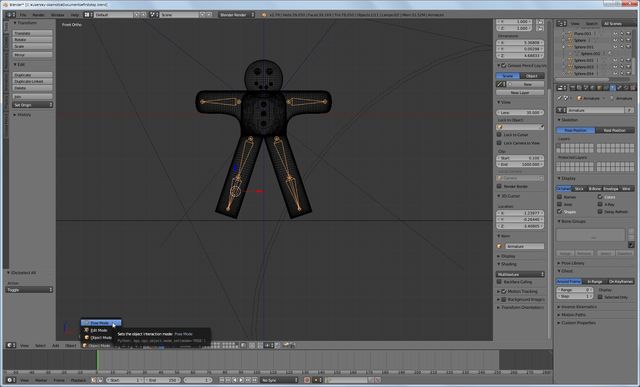Viewport: 640px width, 387px height.
Task: Click the Play animation button in timeline
Action: tap(241, 380)
